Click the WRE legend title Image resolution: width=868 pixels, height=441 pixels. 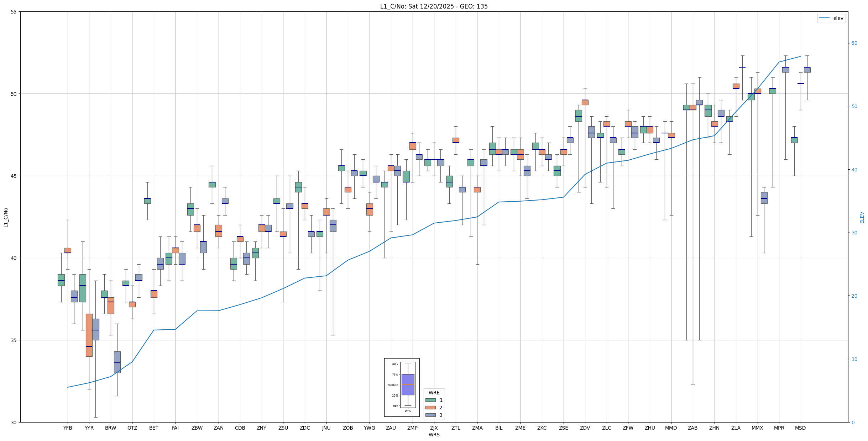tap(434, 393)
